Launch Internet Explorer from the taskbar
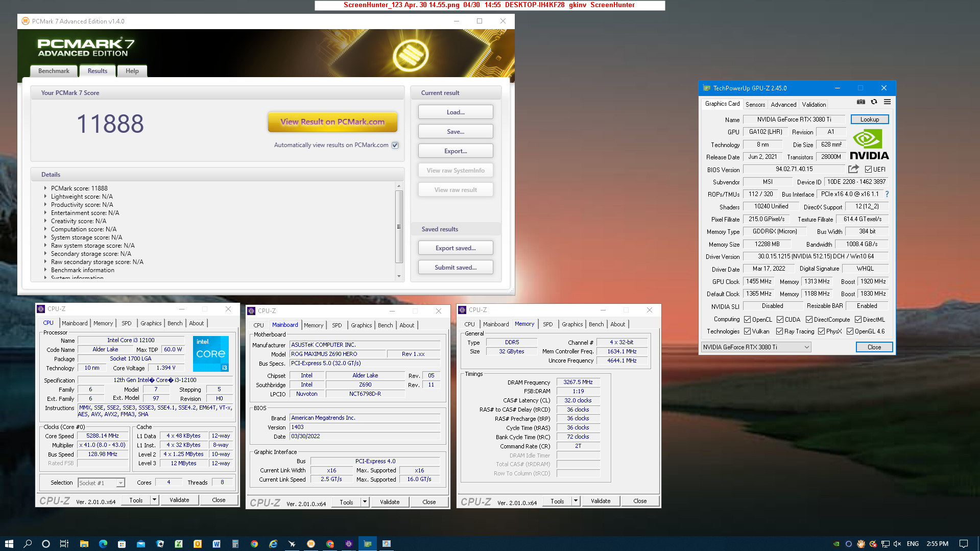The image size is (980, 551). (x=273, y=544)
